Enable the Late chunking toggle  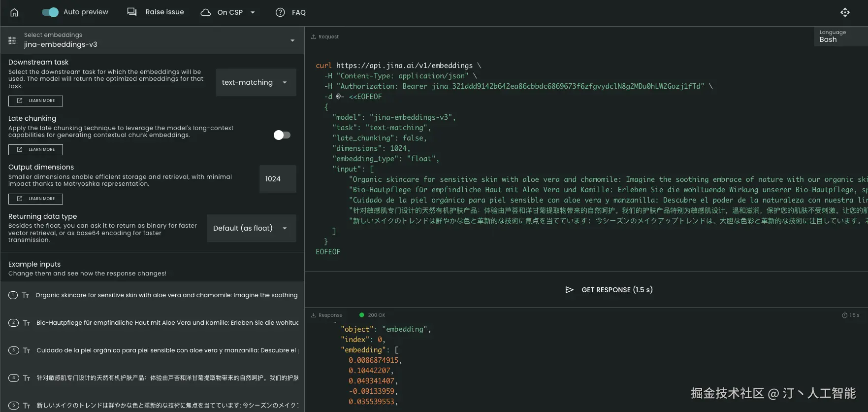(x=282, y=135)
